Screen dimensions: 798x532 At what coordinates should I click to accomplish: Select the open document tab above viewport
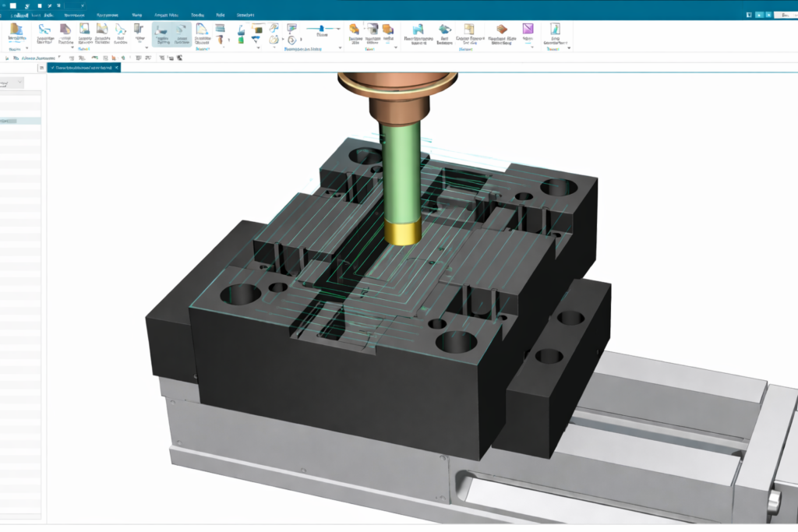[83, 68]
